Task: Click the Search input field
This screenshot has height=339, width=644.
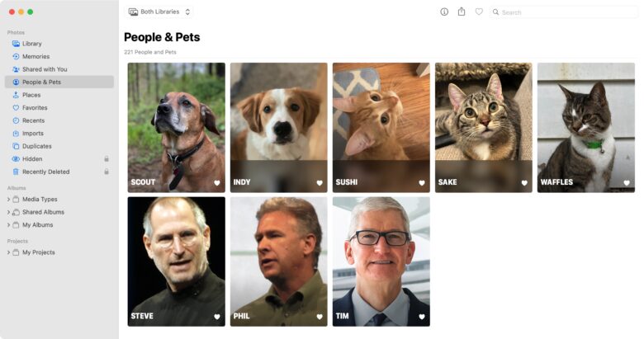Action: [566, 12]
